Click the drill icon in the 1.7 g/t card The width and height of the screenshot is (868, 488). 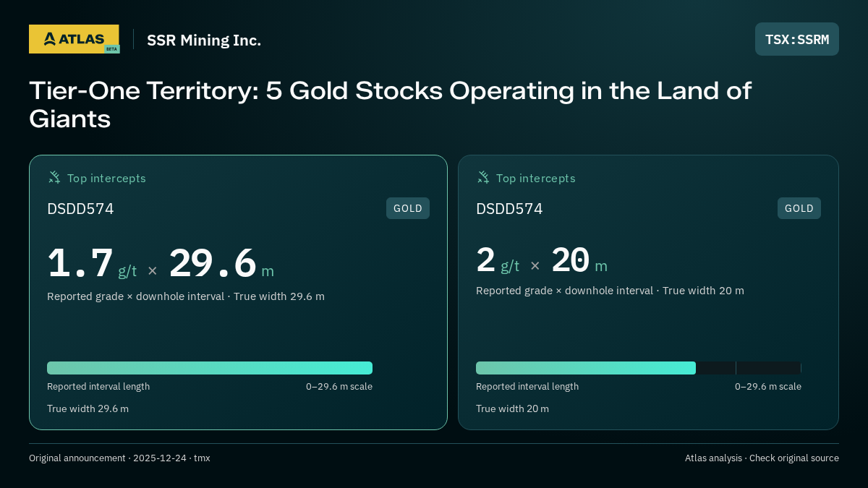54,177
